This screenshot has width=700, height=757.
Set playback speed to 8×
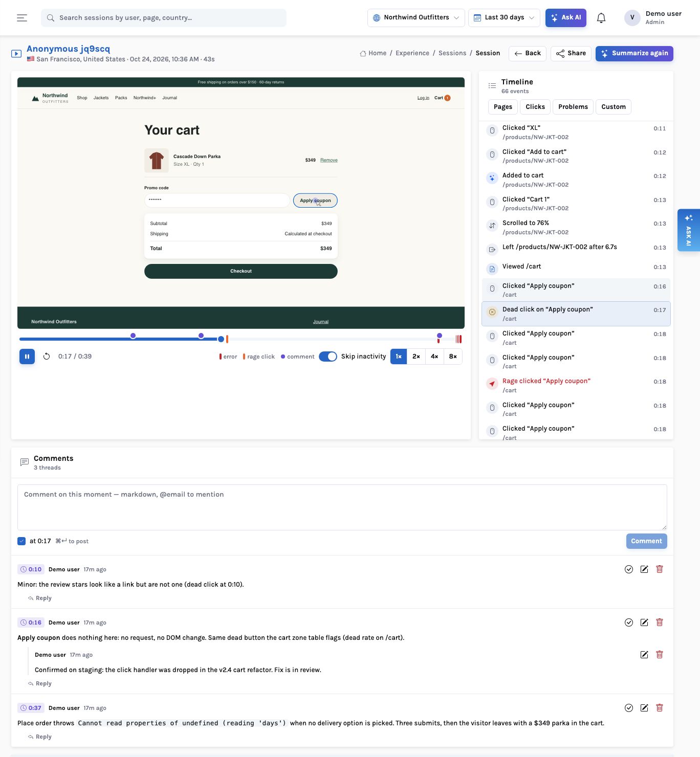tap(453, 357)
